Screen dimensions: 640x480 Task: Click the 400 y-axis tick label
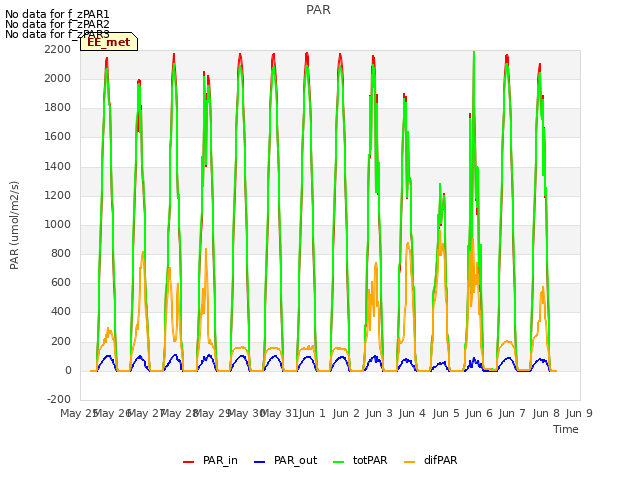pyautogui.click(x=61, y=312)
